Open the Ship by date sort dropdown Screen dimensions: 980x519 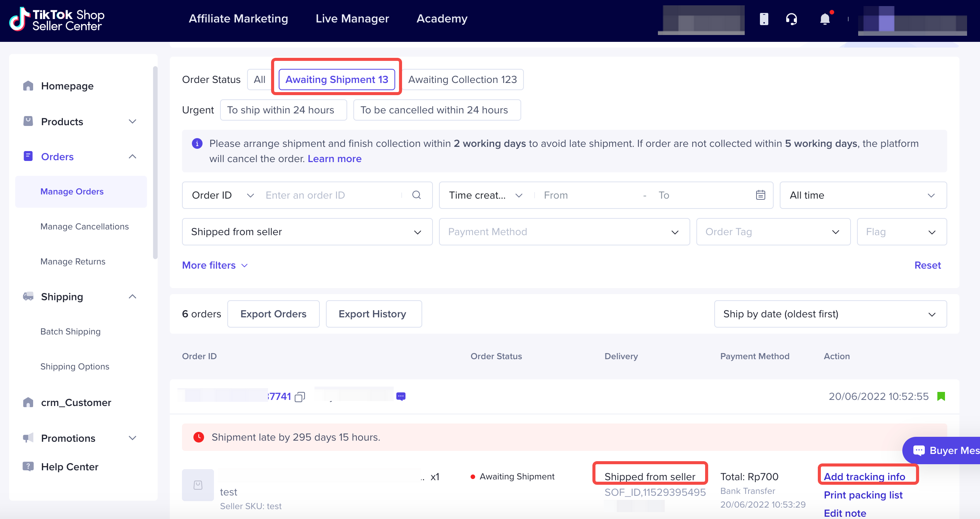tap(830, 314)
